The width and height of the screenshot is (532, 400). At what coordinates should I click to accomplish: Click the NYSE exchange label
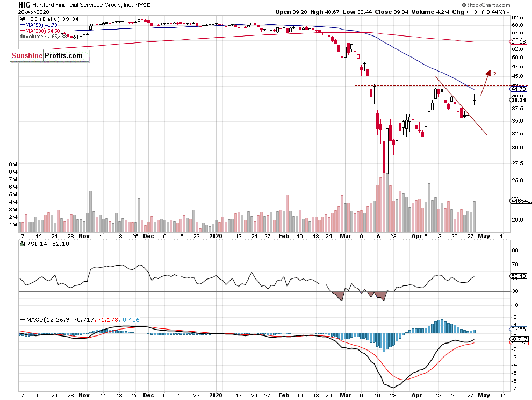143,5
